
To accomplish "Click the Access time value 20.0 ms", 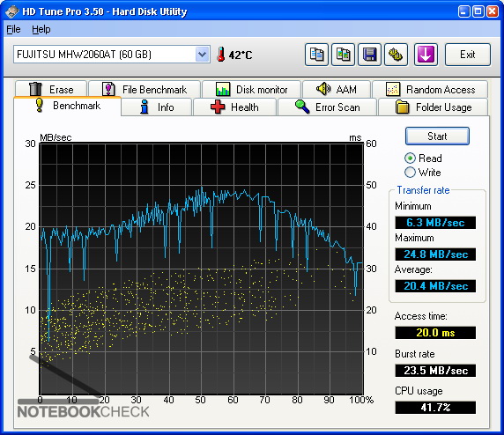I will pos(435,333).
